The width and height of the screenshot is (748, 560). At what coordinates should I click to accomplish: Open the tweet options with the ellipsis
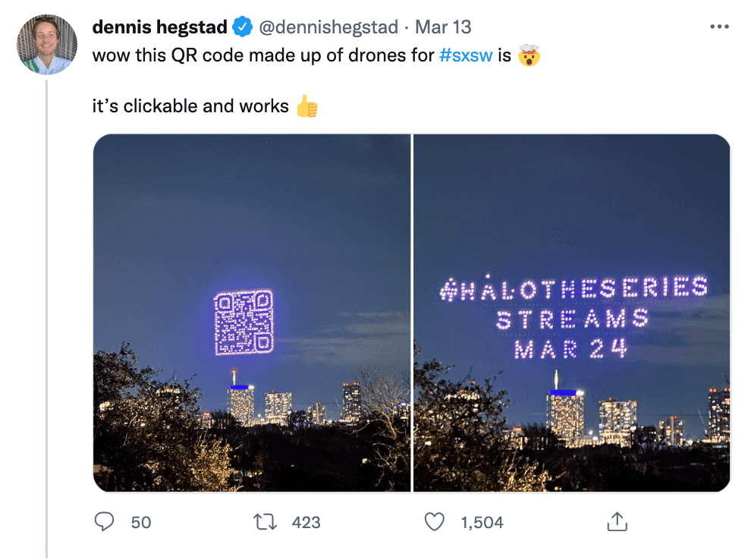click(x=719, y=25)
